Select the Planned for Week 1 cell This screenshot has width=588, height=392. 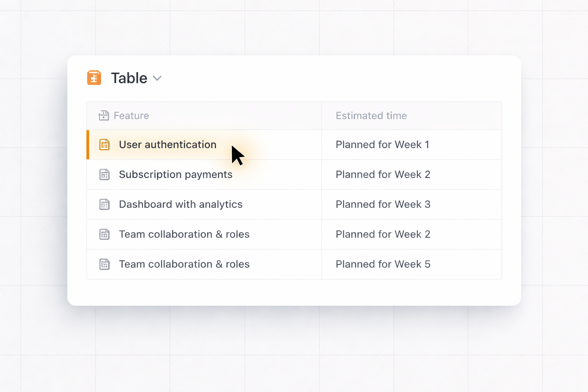(x=382, y=145)
